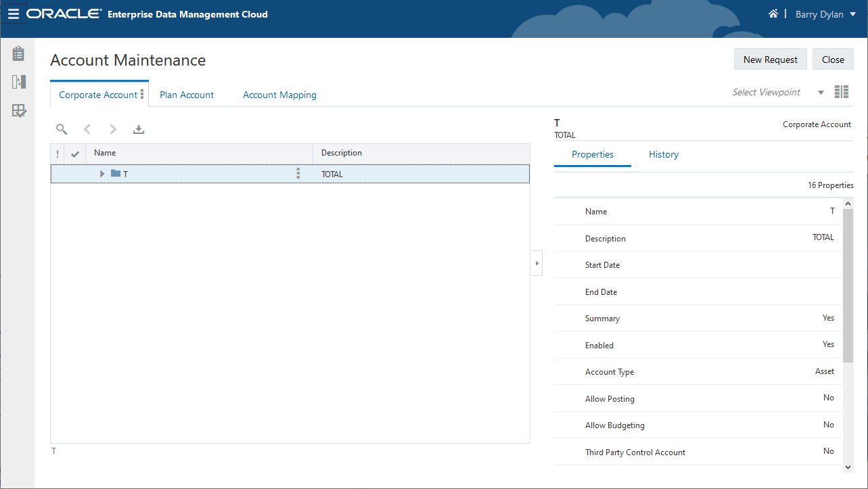Click the New Request button

(770, 60)
